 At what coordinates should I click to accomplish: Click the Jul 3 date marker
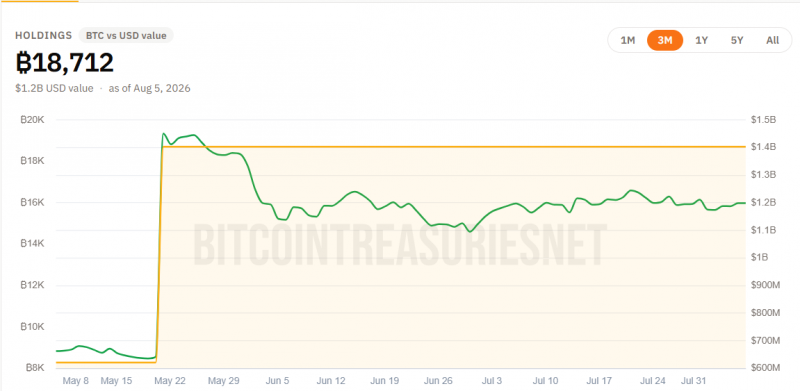(x=492, y=381)
